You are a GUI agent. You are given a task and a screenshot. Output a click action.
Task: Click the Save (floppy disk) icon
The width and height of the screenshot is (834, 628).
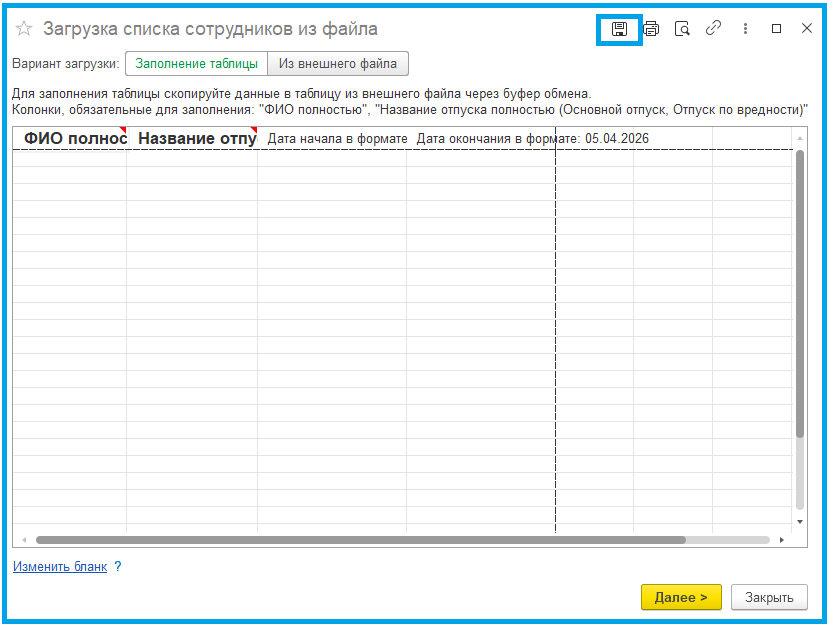tap(619, 29)
